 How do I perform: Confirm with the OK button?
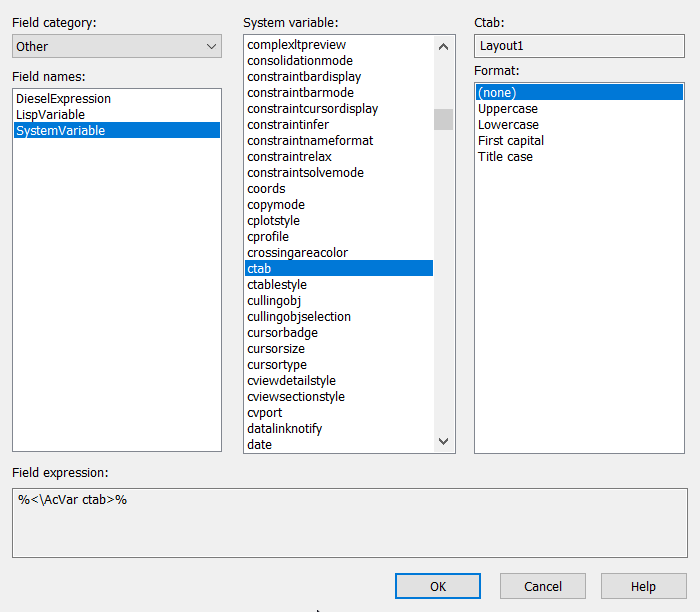(x=438, y=586)
